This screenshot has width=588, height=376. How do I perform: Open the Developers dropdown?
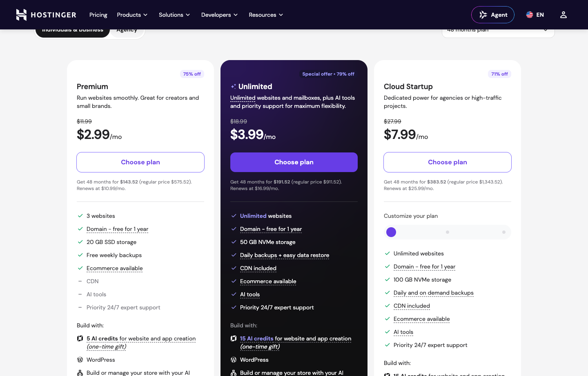point(219,15)
